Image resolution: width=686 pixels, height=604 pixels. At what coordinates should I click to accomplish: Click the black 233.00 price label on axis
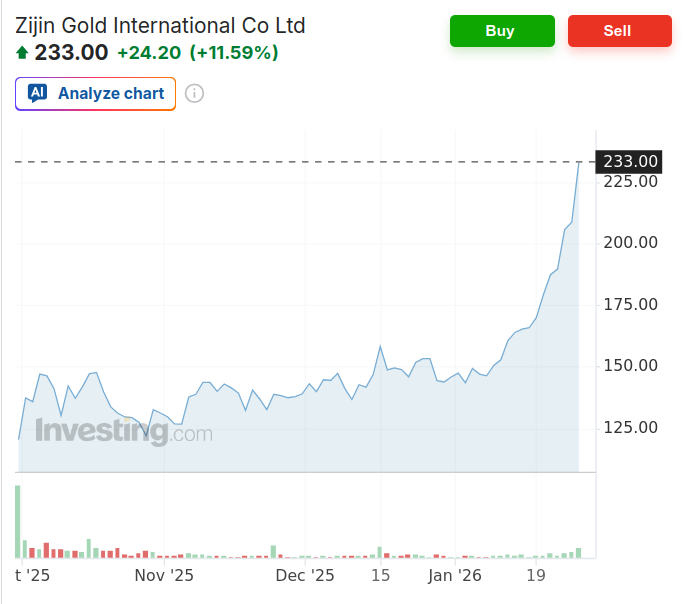point(629,162)
